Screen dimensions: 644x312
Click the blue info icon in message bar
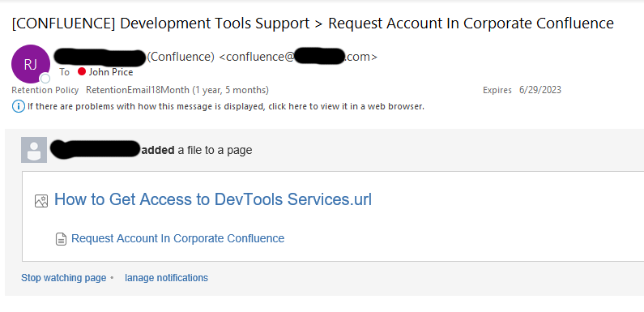coord(18,106)
